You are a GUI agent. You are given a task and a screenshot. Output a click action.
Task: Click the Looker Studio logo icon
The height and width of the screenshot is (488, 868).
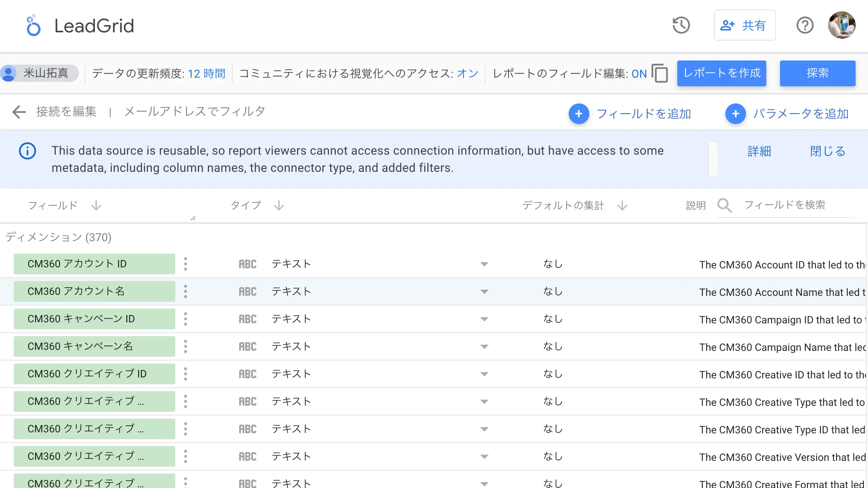[x=33, y=25]
